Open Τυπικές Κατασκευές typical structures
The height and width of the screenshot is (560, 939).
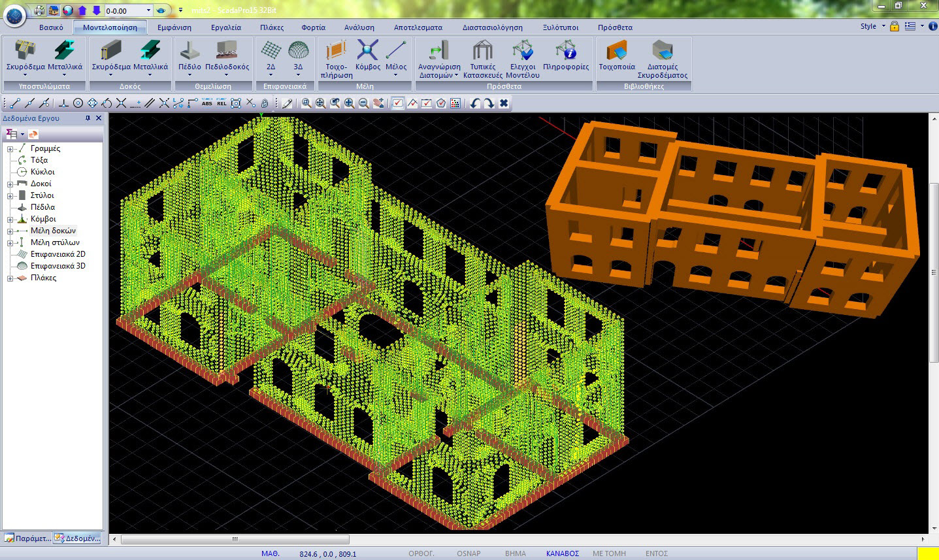point(483,60)
